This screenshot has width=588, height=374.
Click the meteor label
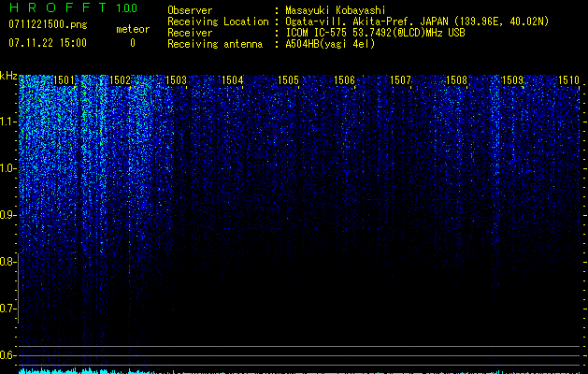point(133,29)
